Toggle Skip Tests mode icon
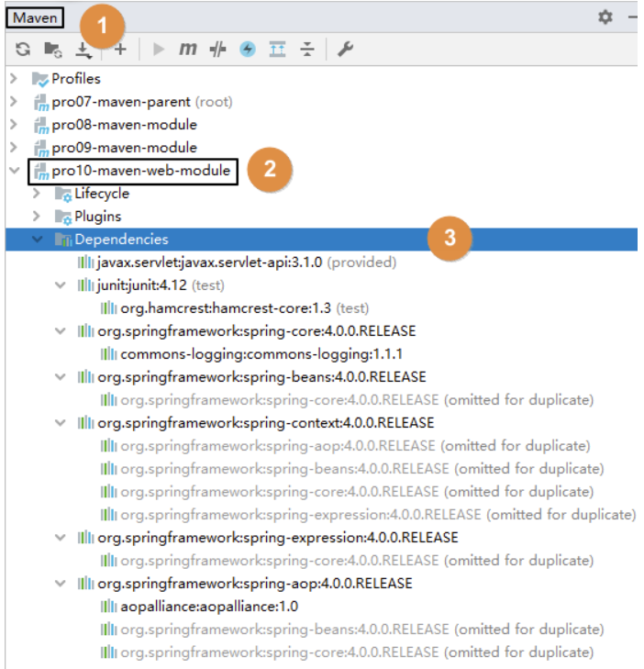644x669 pixels. click(x=218, y=50)
